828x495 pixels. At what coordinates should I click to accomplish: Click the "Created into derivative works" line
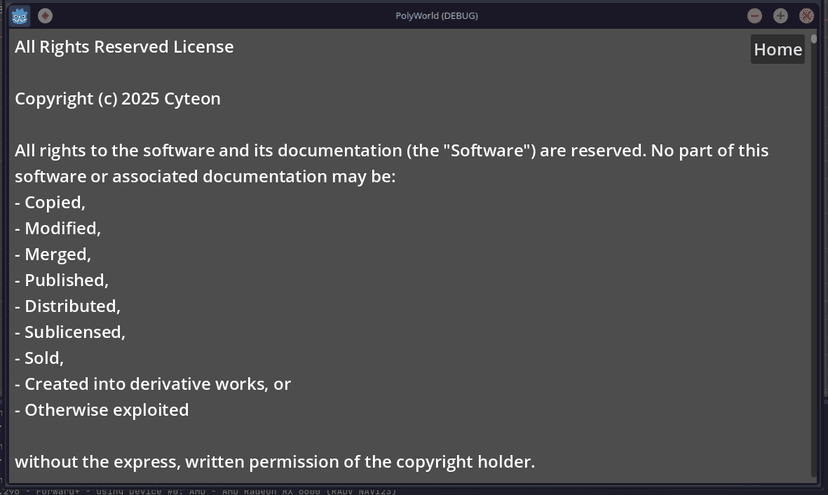pos(152,384)
